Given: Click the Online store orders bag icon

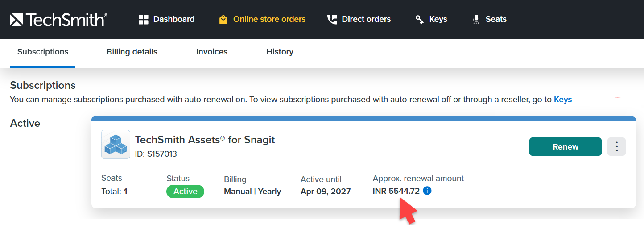Looking at the screenshot, I should [x=223, y=20].
